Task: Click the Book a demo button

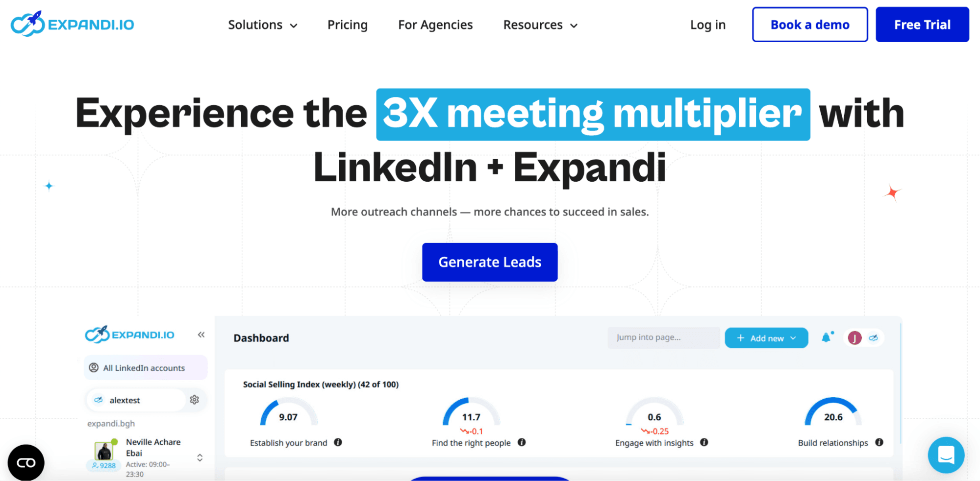Action: (810, 24)
